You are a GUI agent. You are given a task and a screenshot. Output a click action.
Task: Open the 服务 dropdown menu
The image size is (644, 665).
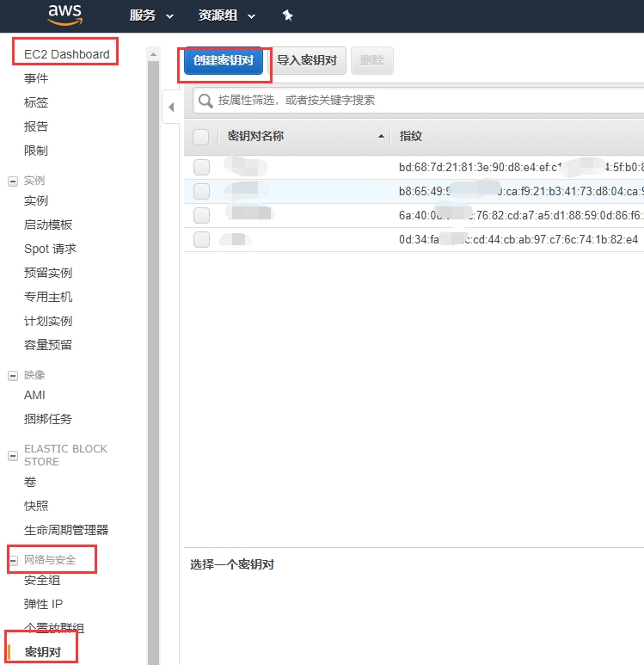pos(151,15)
